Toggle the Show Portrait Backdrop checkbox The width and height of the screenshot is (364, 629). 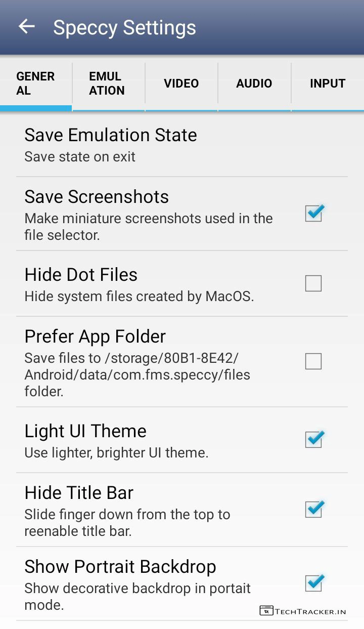click(313, 583)
